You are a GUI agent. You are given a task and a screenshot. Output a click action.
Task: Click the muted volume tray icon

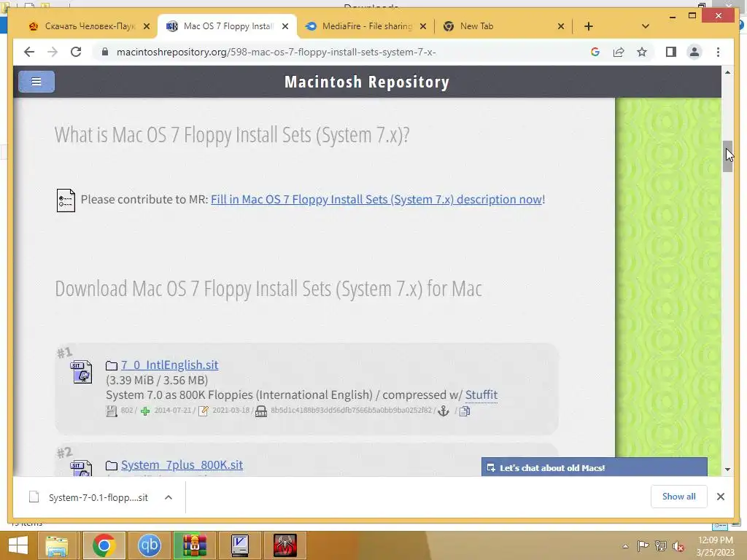coord(678,546)
